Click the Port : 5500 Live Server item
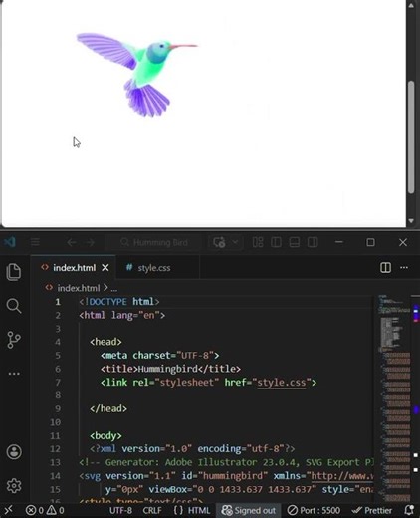The height and width of the screenshot is (518, 420). click(x=314, y=510)
